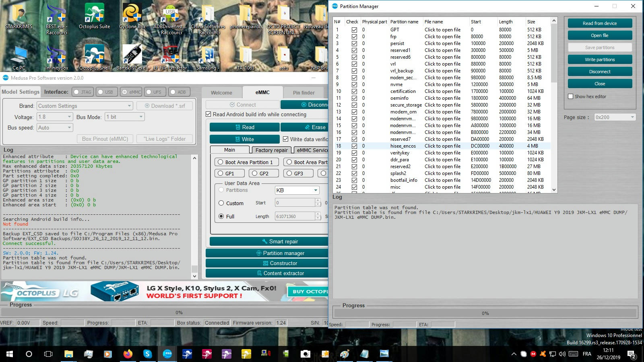Viewport: 644px width, 362px height.
Task: Open the Main sub-tab
Action: 229,150
